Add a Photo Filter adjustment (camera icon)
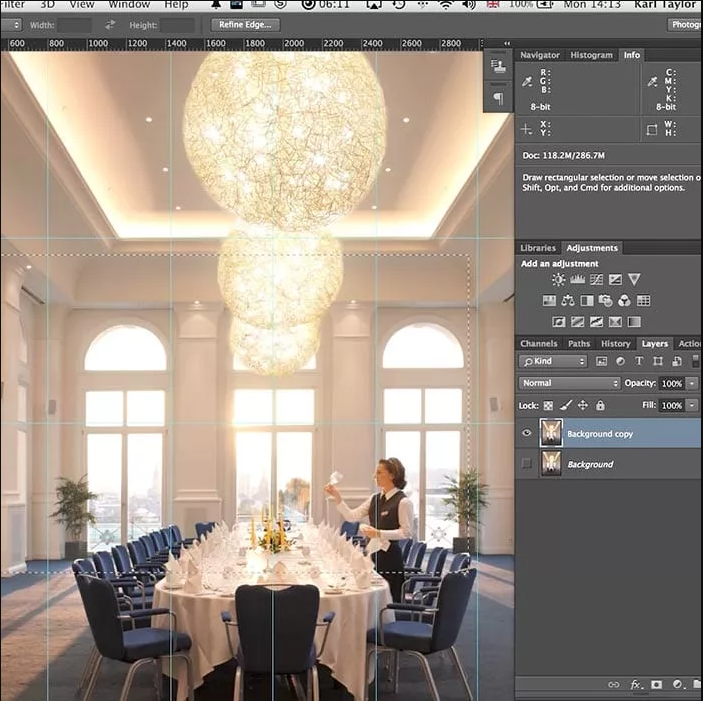Image resolution: width=703 pixels, height=701 pixels. (606, 300)
